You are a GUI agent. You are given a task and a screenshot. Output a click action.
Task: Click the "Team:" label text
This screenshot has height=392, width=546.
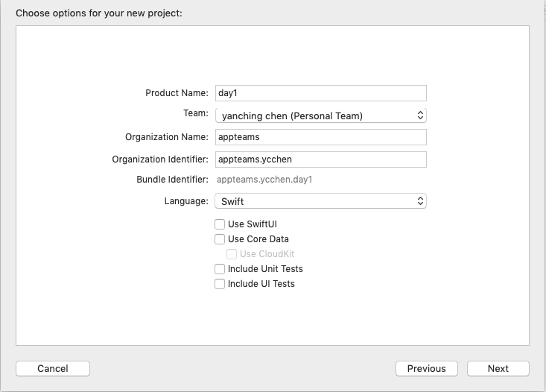tap(196, 113)
